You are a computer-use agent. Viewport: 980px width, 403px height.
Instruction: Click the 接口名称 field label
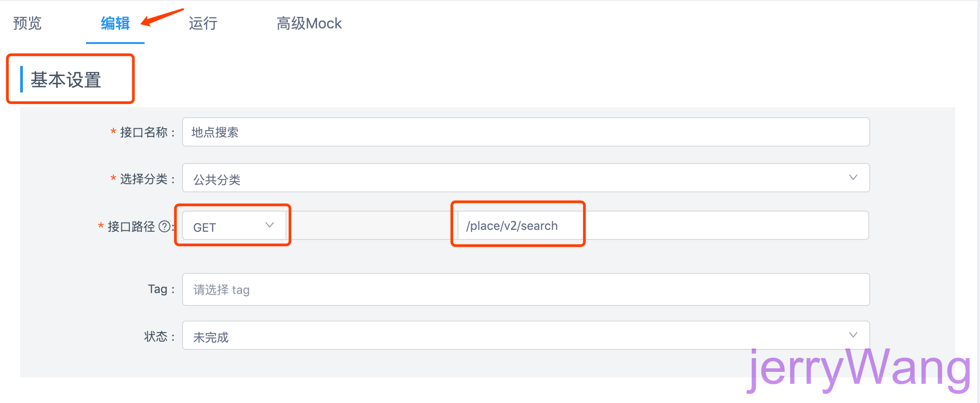[x=144, y=133]
